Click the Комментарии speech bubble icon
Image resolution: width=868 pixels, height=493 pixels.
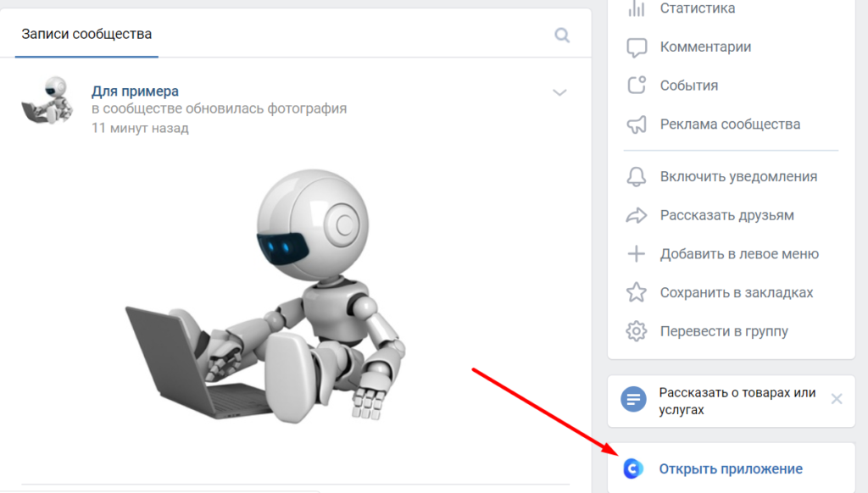pyautogui.click(x=637, y=47)
